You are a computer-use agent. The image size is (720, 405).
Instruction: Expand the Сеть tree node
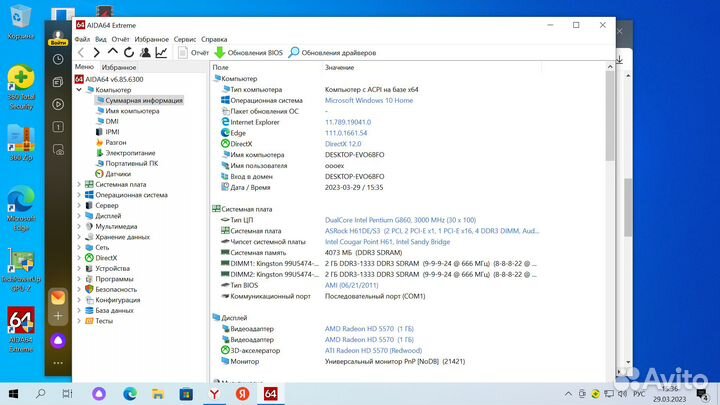pyautogui.click(x=79, y=248)
